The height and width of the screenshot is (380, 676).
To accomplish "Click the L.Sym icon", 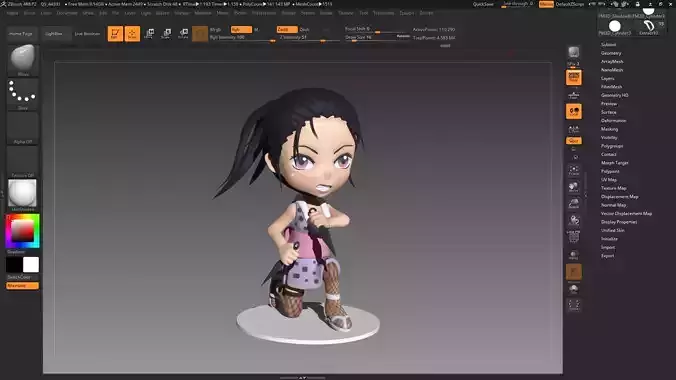I will click(573, 129).
